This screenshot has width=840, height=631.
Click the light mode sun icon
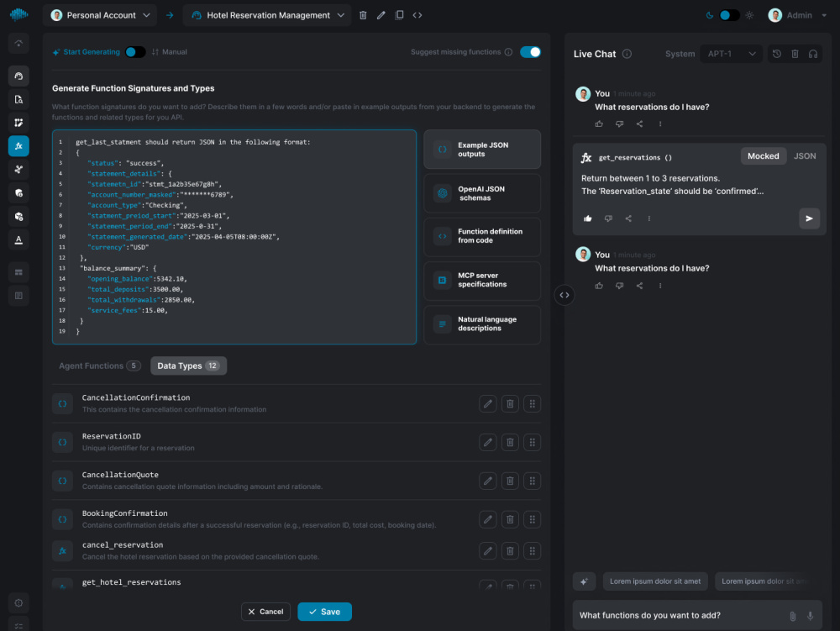click(749, 15)
